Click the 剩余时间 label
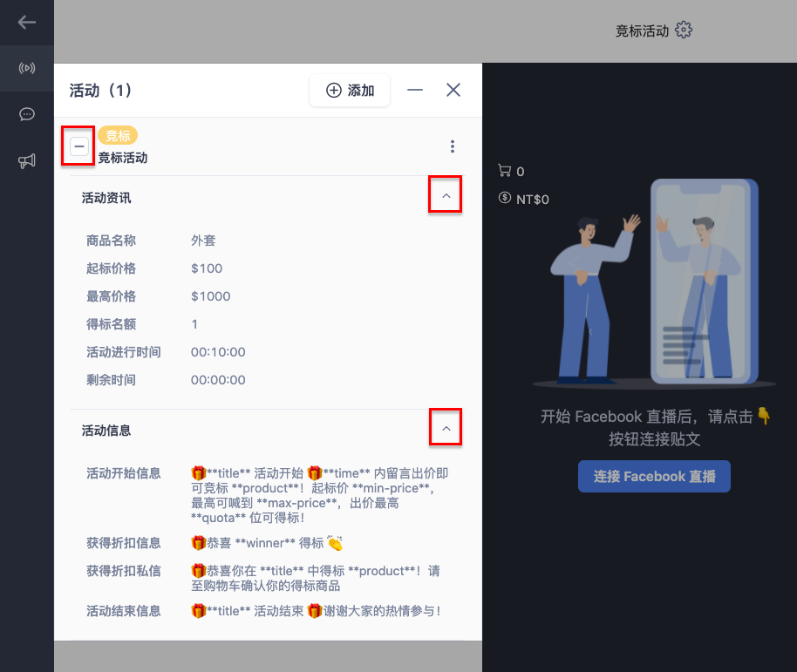Screen dimensions: 797x672 pyautogui.click(x=111, y=380)
